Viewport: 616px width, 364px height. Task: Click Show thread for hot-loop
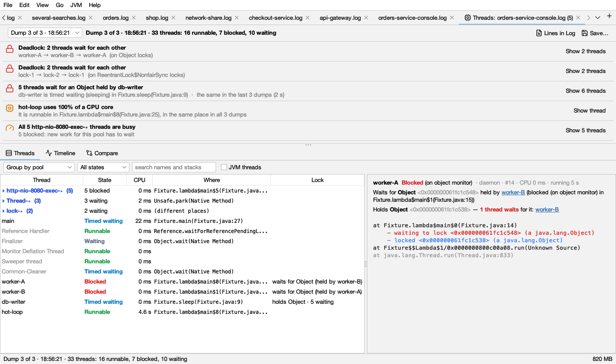click(x=590, y=110)
